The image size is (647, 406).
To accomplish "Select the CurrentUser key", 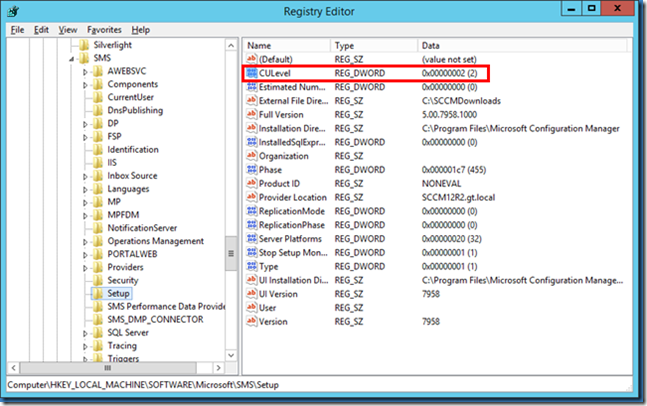I will tap(130, 97).
